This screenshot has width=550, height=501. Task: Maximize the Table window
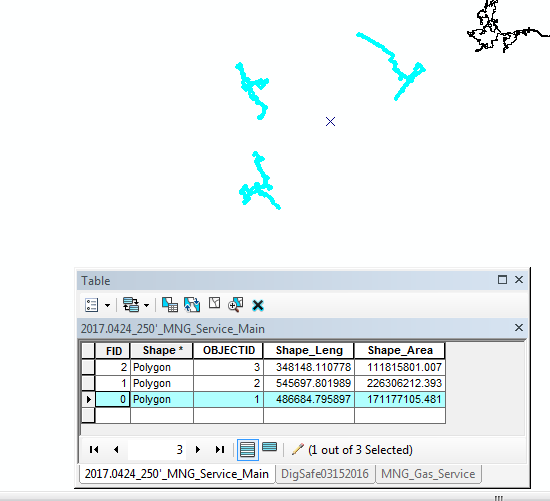(x=502, y=280)
